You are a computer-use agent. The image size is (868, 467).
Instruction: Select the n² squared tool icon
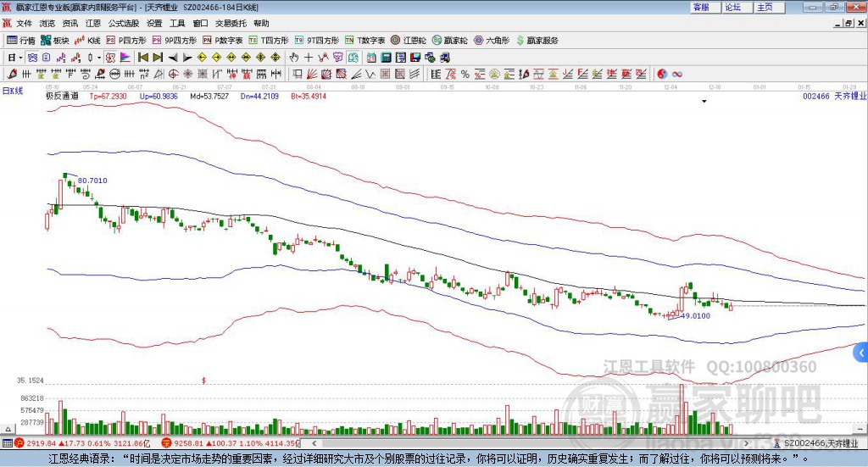pyautogui.click(x=144, y=74)
